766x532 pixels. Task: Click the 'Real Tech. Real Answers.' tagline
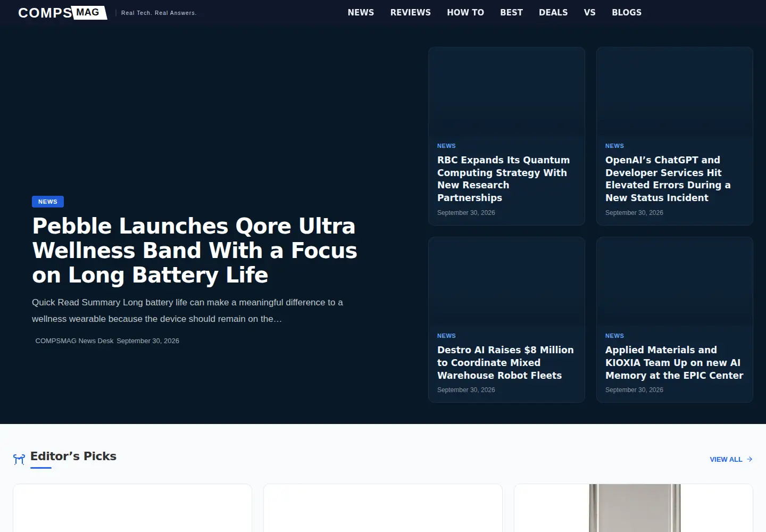pyautogui.click(x=159, y=13)
